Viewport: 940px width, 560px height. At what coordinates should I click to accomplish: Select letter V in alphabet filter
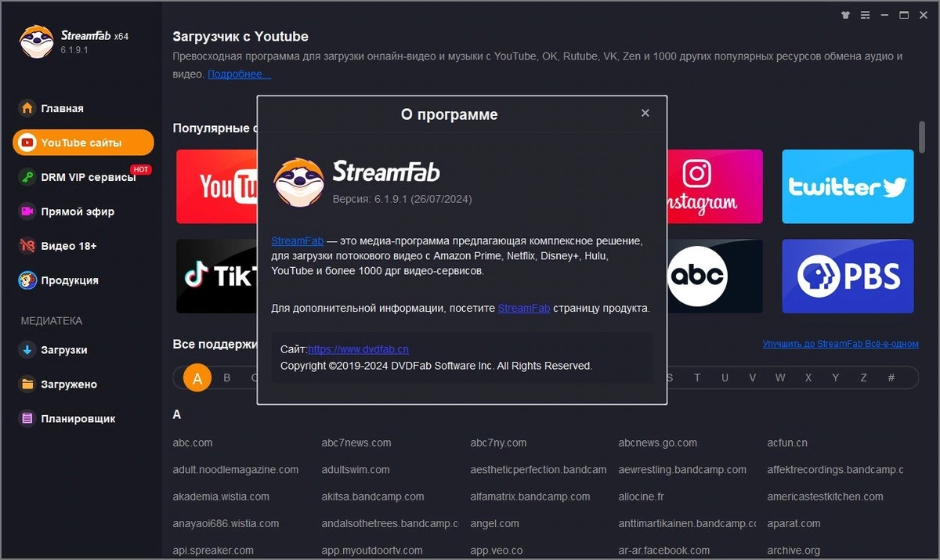[x=753, y=378]
